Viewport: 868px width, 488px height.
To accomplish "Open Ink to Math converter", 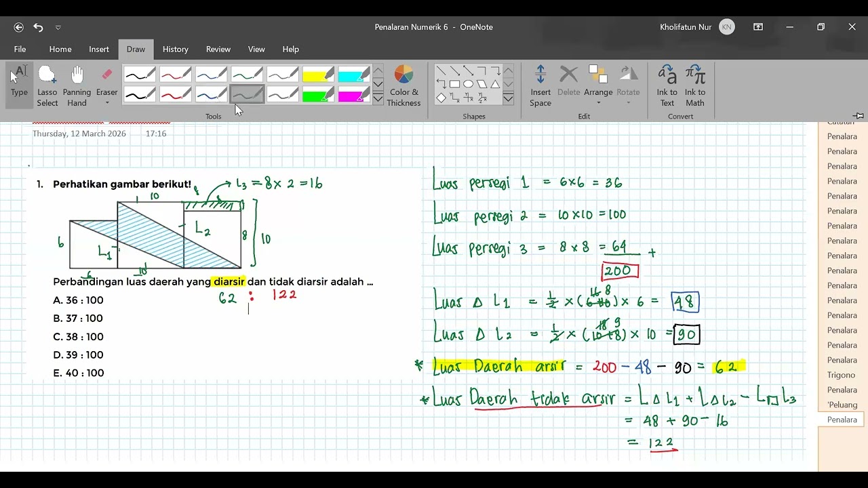I will (x=695, y=86).
